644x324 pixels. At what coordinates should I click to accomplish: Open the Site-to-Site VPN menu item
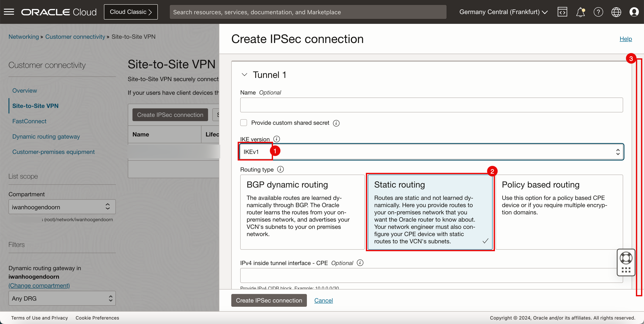(x=36, y=106)
